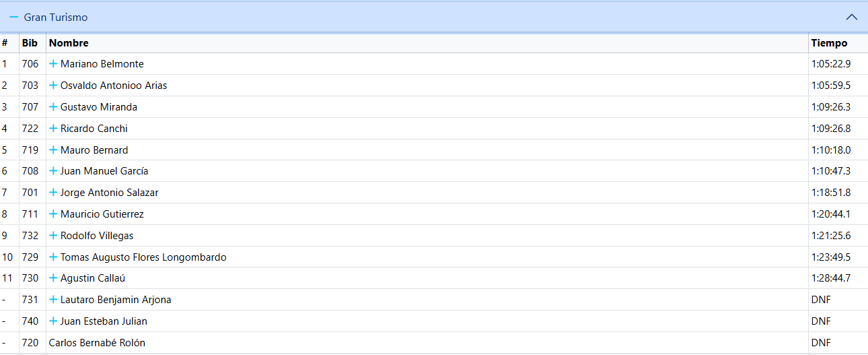
Task: Click the plus icon beside Osvaldo Antonioo Arias
Action: [53, 86]
